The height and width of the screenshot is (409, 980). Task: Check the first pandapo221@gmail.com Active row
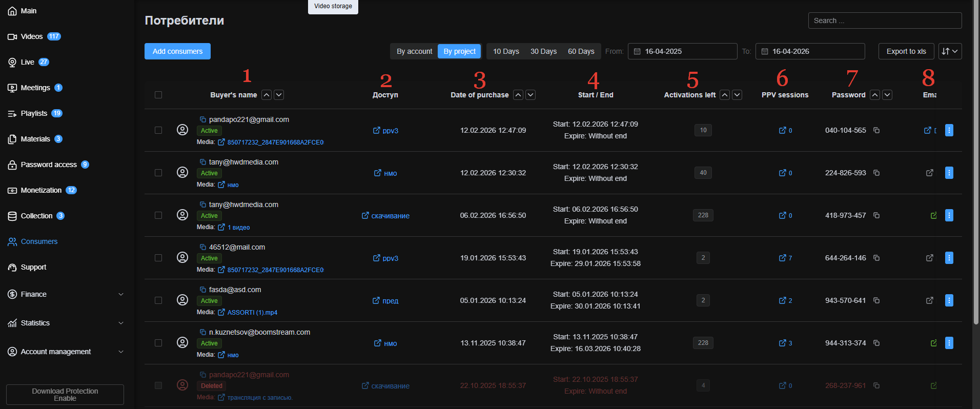pos(158,130)
